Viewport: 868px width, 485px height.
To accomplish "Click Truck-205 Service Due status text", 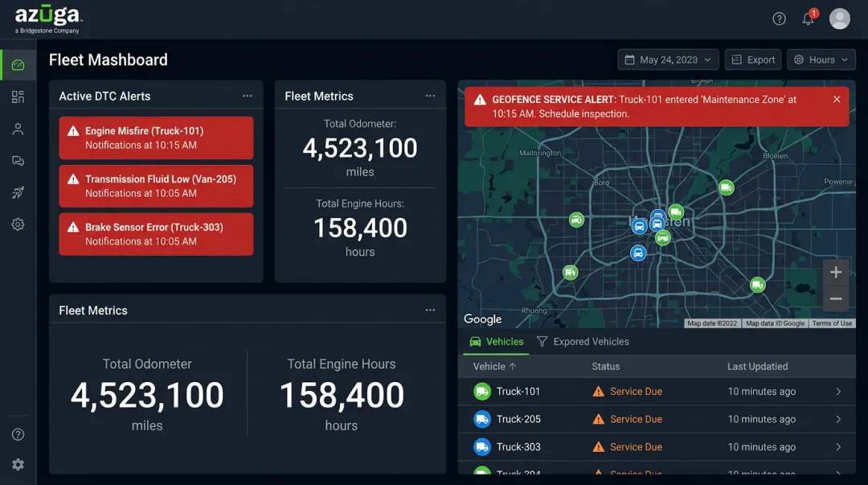I will pos(636,419).
